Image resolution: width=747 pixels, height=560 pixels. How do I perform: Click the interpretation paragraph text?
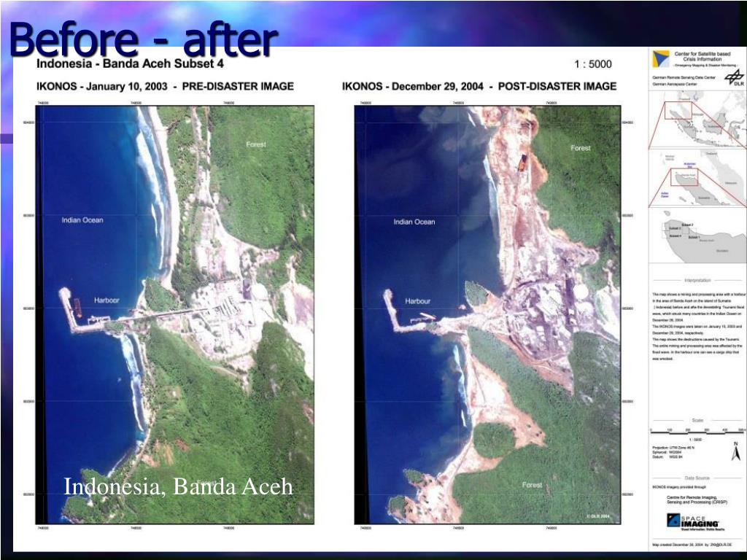(x=697, y=327)
